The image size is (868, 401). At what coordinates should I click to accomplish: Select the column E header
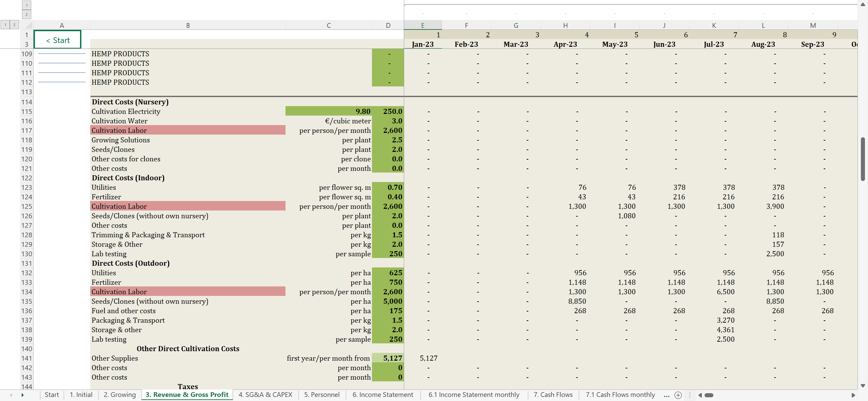pyautogui.click(x=422, y=25)
